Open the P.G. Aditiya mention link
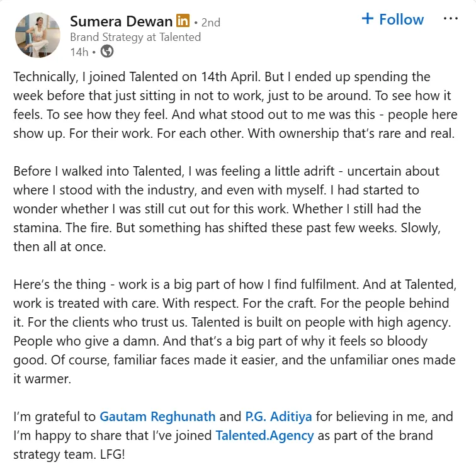476x467 pixels. click(x=278, y=417)
